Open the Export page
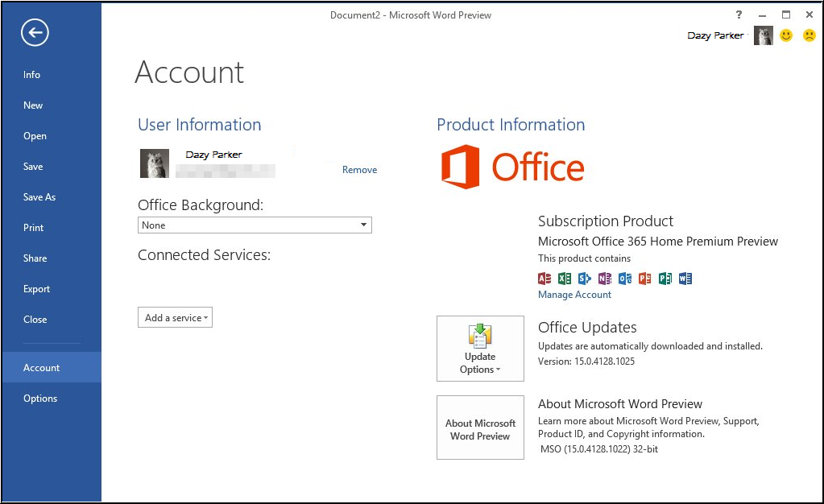This screenshot has height=504, width=824. [x=36, y=289]
